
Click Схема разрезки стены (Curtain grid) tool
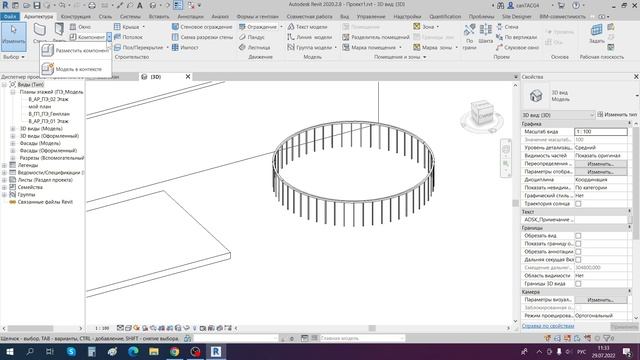click(x=202, y=37)
